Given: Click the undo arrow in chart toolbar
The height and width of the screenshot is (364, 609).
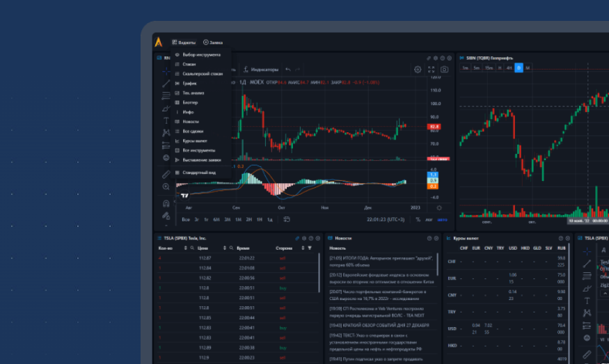Looking at the screenshot, I should pyautogui.click(x=288, y=70).
